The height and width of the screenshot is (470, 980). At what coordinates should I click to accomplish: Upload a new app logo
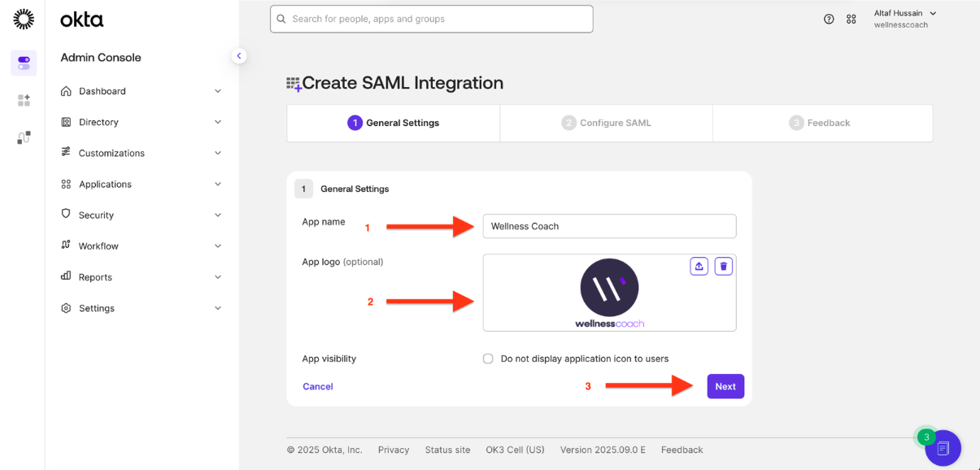(699, 266)
